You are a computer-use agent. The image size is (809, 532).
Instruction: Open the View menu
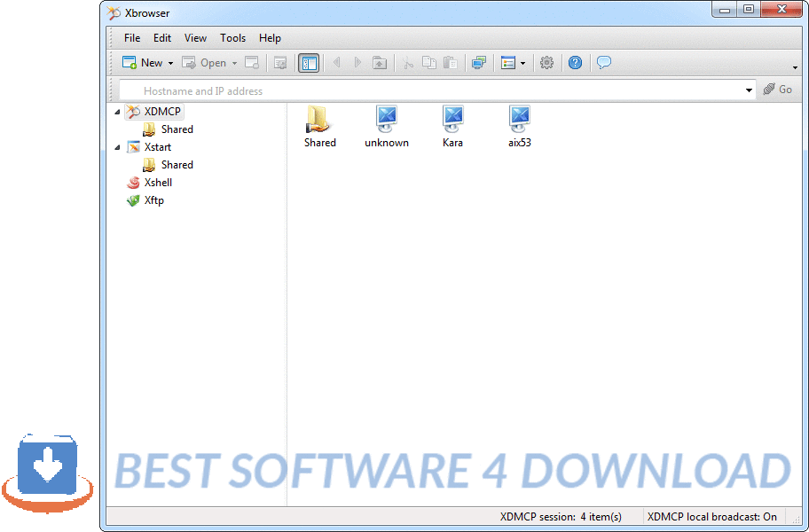195,38
